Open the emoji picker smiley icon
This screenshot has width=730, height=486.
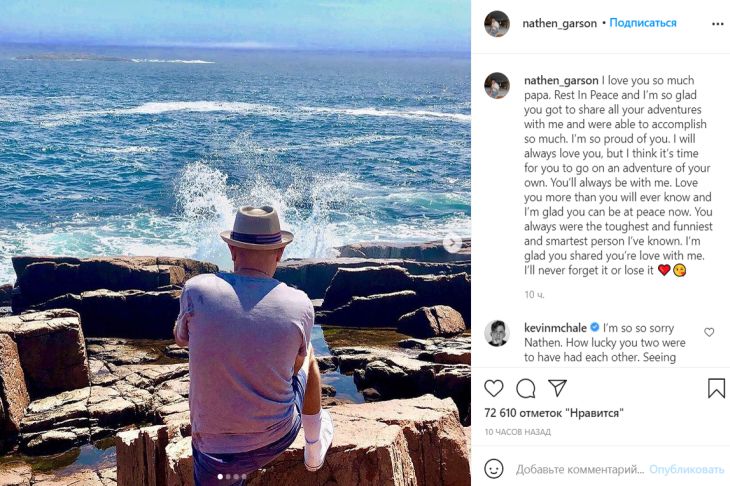[494, 468]
